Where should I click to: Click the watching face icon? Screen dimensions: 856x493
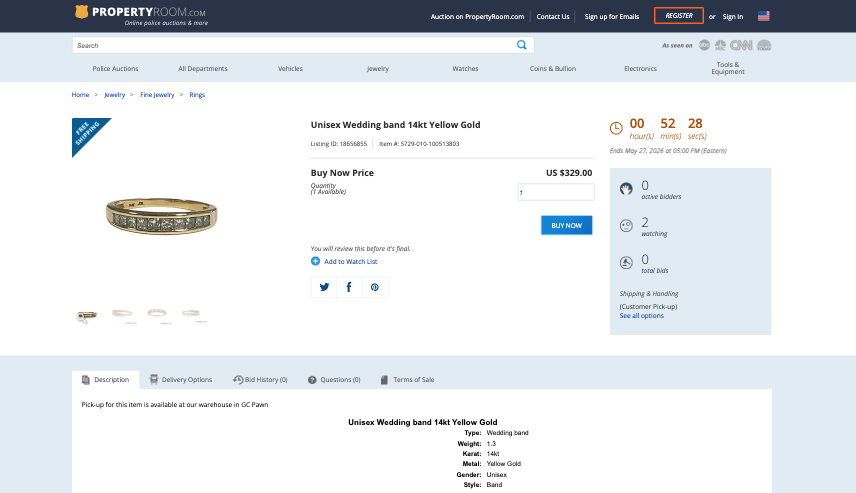click(x=626, y=225)
